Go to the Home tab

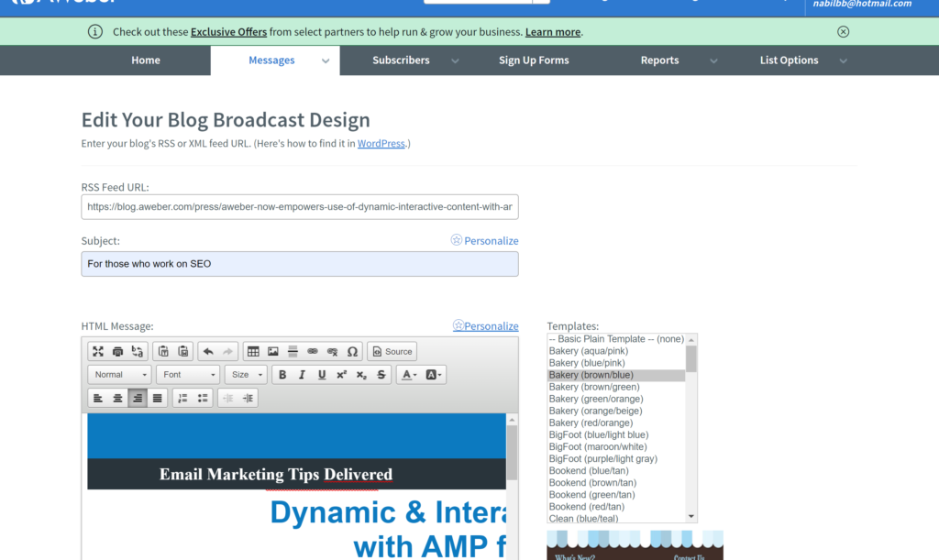[x=146, y=60]
